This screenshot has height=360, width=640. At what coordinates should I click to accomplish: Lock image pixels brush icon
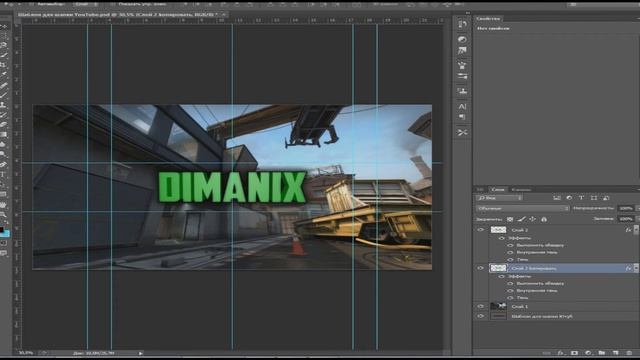pos(521,219)
